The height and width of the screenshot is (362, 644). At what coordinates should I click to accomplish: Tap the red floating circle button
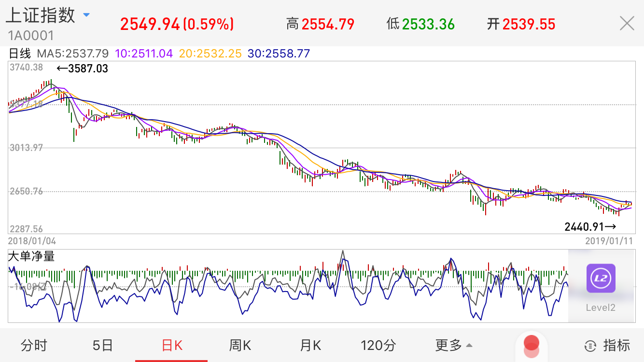point(532,346)
